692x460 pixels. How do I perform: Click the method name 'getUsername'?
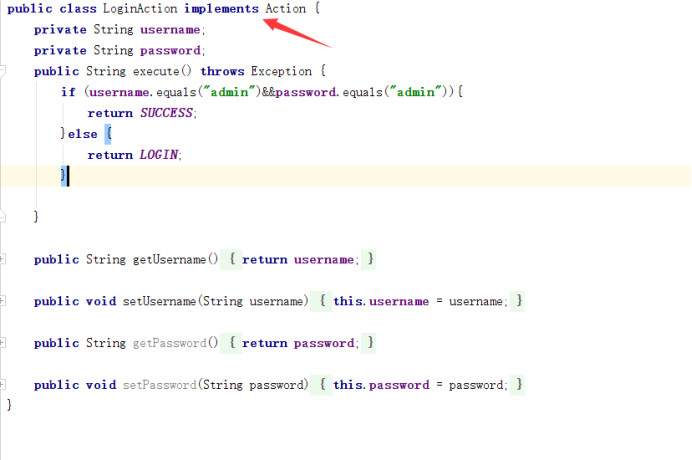click(x=169, y=259)
